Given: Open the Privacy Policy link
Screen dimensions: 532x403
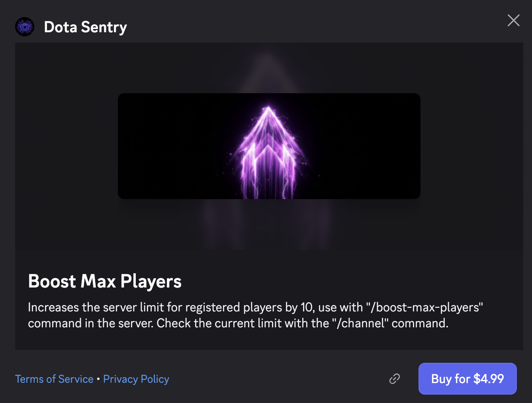Looking at the screenshot, I should 136,379.
